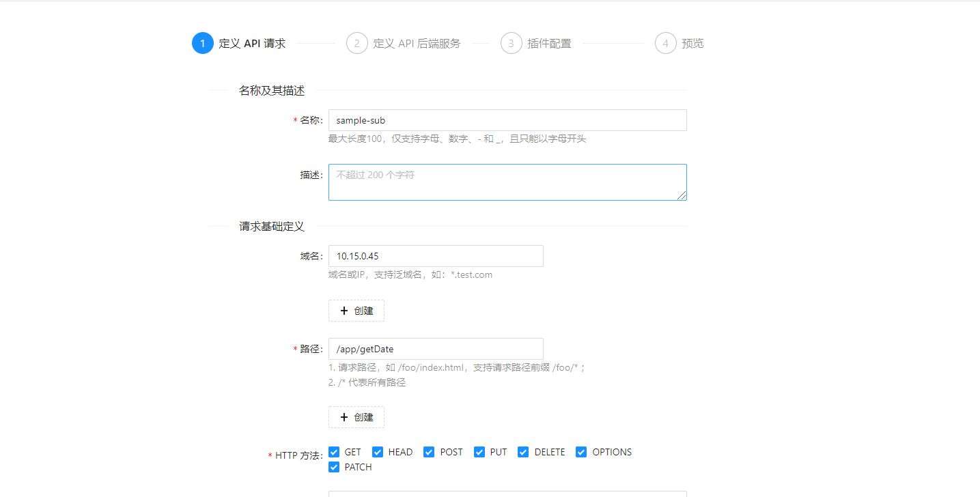Disable the HEAD method
980x497 pixels.
(377, 451)
